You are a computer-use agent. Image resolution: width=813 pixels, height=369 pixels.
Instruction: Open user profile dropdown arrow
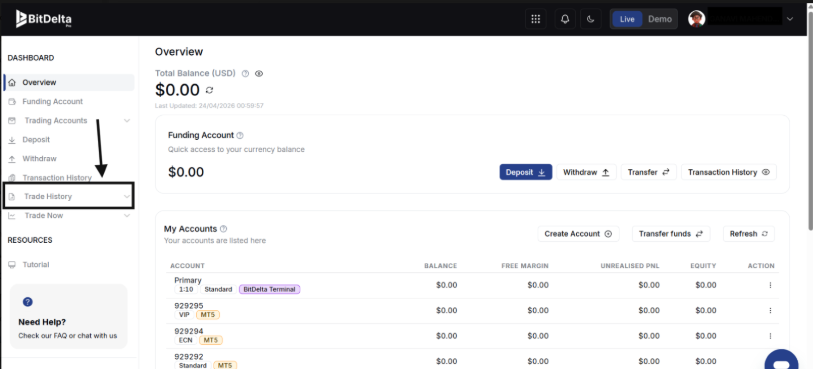click(x=790, y=19)
